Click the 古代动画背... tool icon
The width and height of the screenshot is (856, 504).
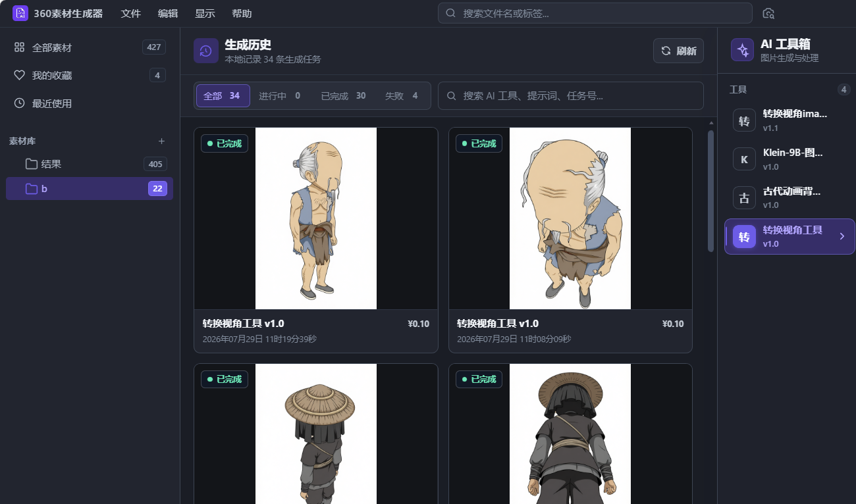(744, 197)
